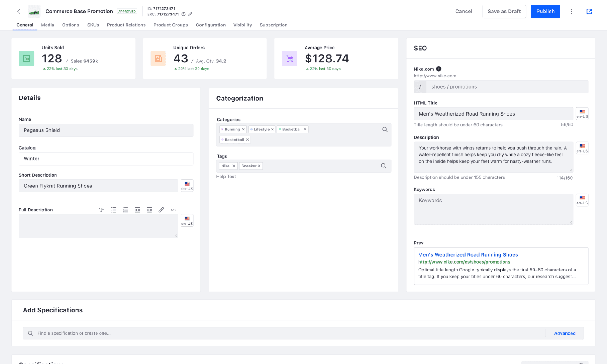This screenshot has width=607, height=364.
Task: Open the Visibility tab
Action: pyautogui.click(x=242, y=25)
